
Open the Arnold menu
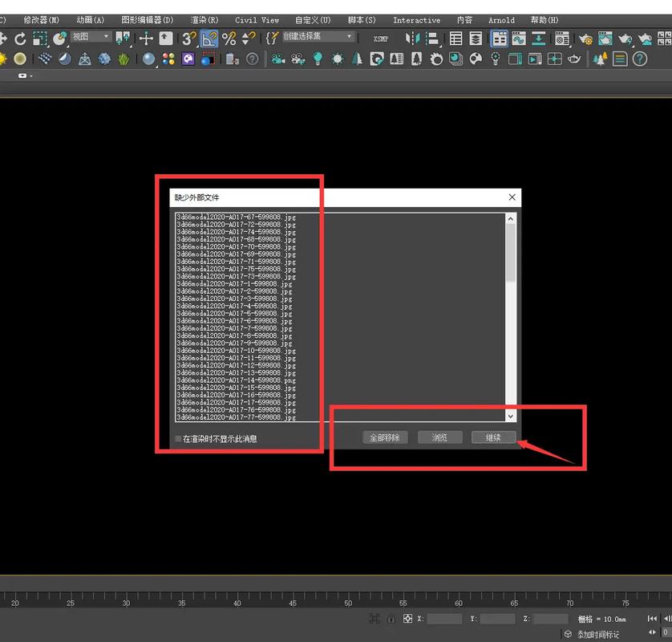[501, 20]
